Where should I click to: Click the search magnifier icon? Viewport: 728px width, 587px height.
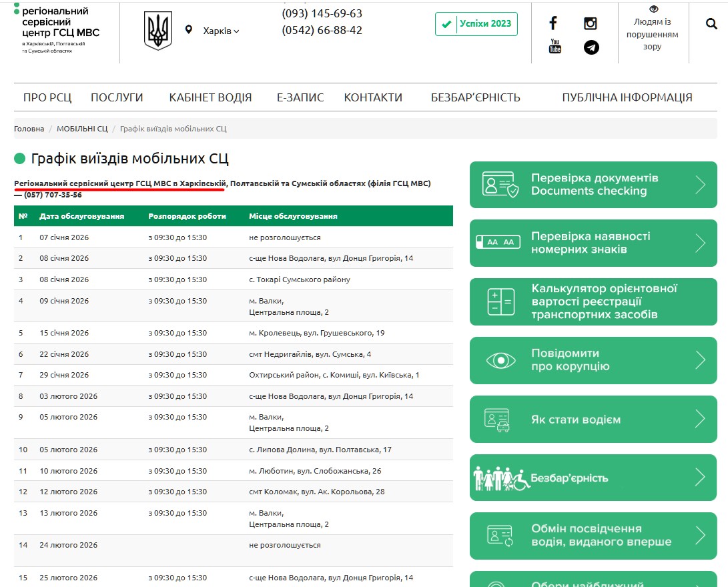pos(711,23)
